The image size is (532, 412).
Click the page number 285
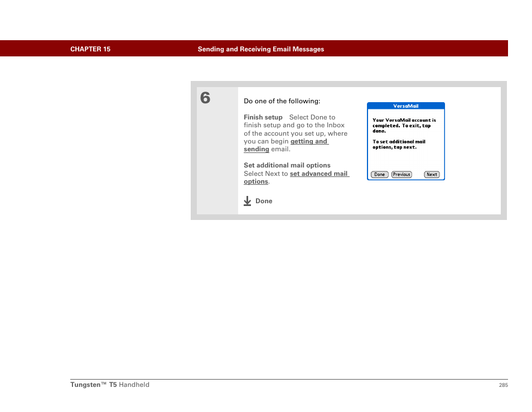pos(504,385)
